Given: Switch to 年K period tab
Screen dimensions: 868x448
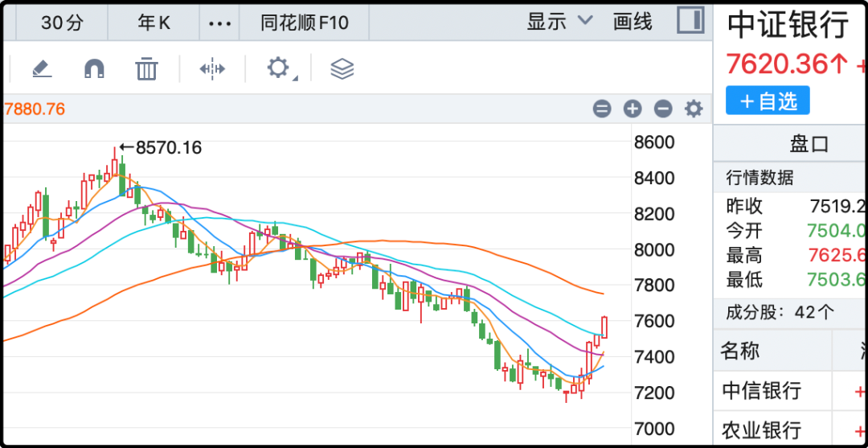Looking at the screenshot, I should 154,23.
